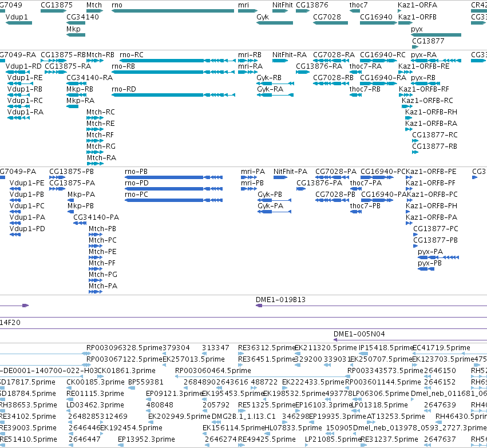Viewport: 487px width, 448px height.
Task: Select the CG13876-RA transcript label
Action: [x=319, y=66]
